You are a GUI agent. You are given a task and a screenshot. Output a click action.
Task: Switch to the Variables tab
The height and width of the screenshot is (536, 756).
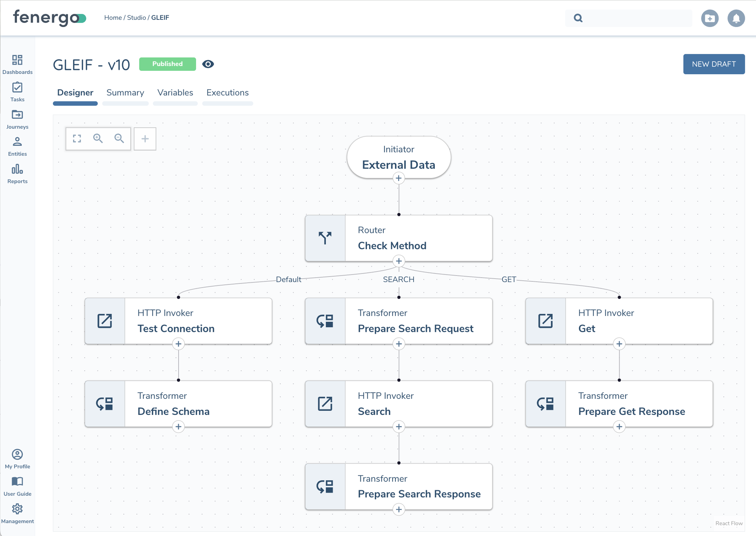point(175,93)
